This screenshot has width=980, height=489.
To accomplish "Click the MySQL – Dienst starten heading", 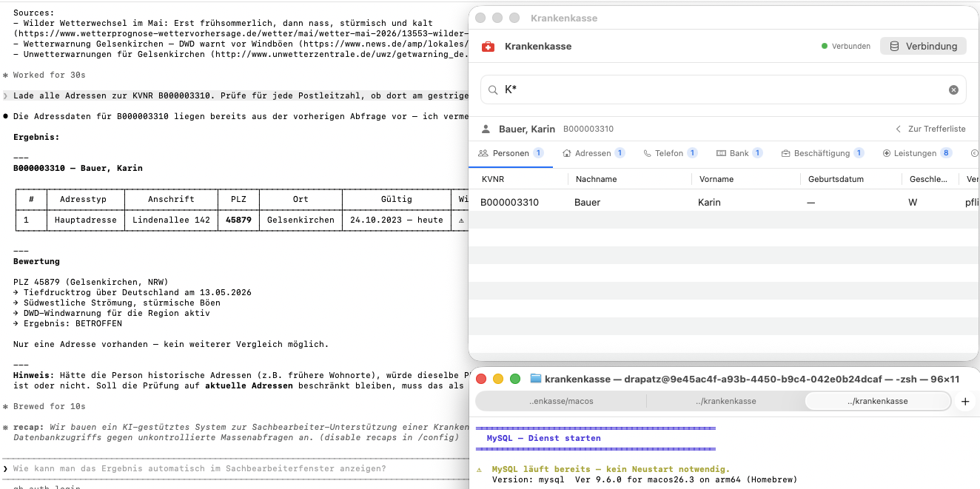I will tap(543, 438).
